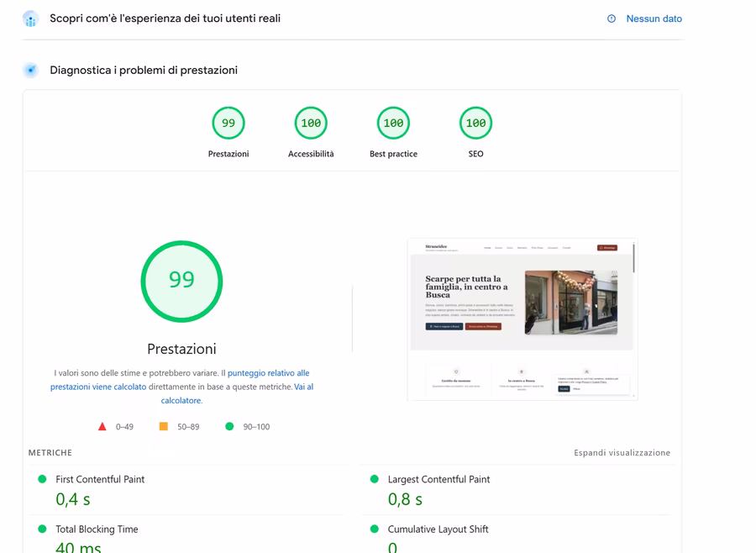Click the red triangle 0–49 legend icon
This screenshot has width=756, height=553.
pyautogui.click(x=102, y=427)
